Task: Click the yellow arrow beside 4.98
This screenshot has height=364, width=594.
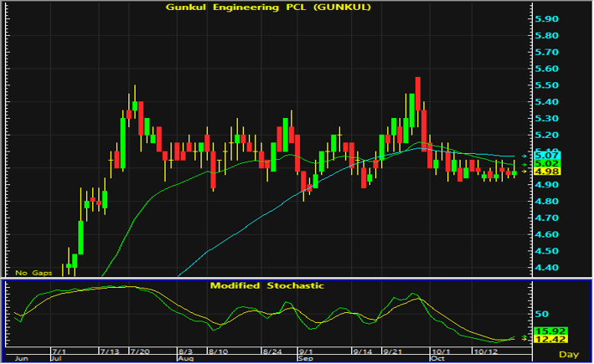Action: pos(524,172)
